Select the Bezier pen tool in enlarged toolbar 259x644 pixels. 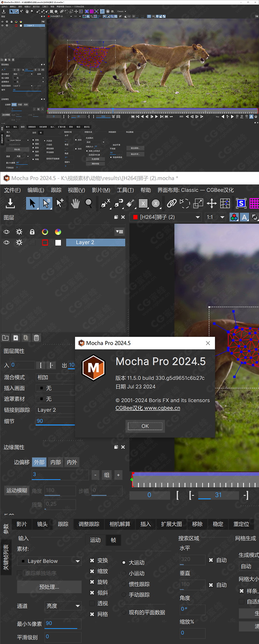click(x=118, y=203)
